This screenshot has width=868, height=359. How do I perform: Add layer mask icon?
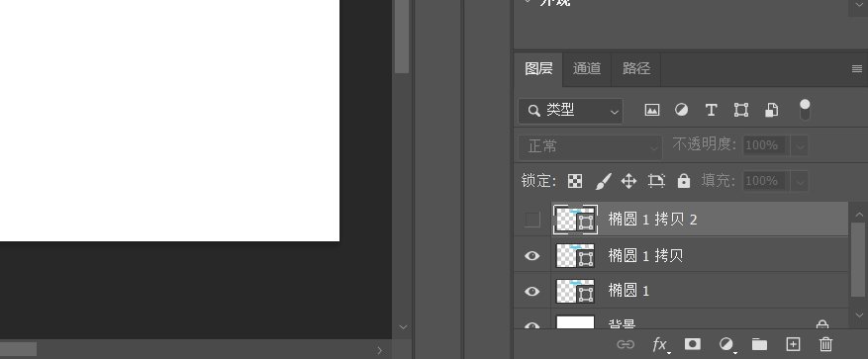[x=693, y=344]
